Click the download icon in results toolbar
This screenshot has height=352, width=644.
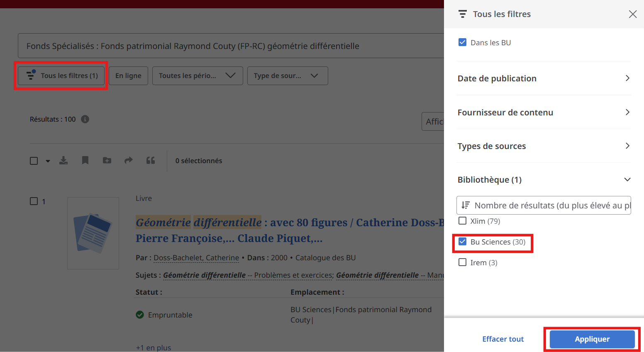pos(63,161)
